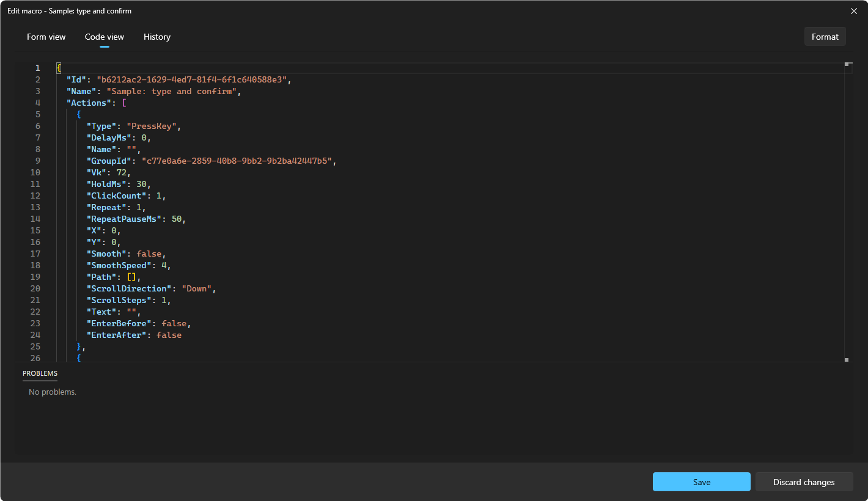Switch to the Form view tab
The width and height of the screenshot is (868, 501).
(46, 37)
